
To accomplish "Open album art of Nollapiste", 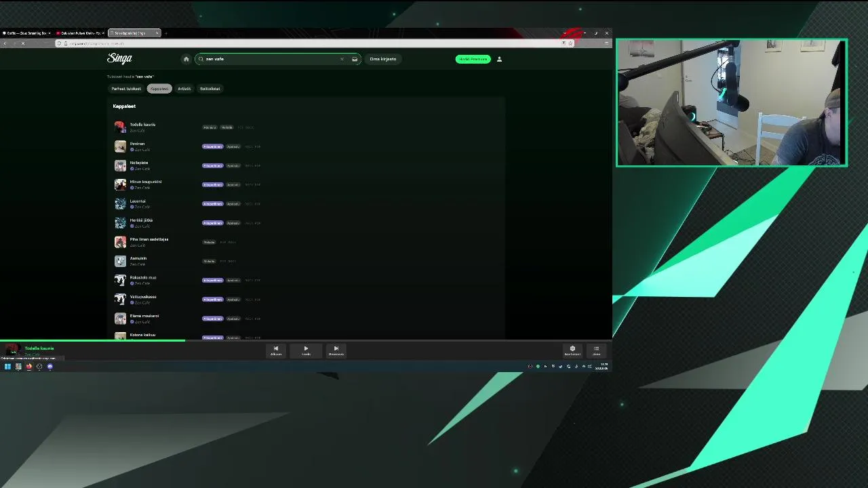I will [120, 165].
